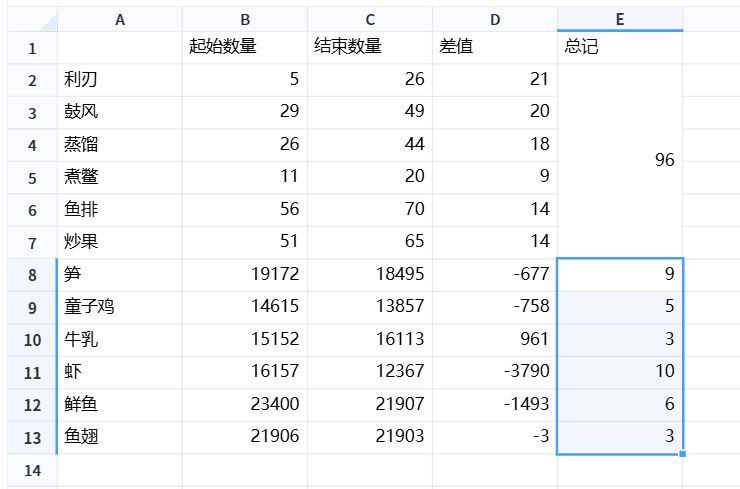This screenshot has width=740, height=489.
Task: Click cell with value 19172
Action: point(245,275)
